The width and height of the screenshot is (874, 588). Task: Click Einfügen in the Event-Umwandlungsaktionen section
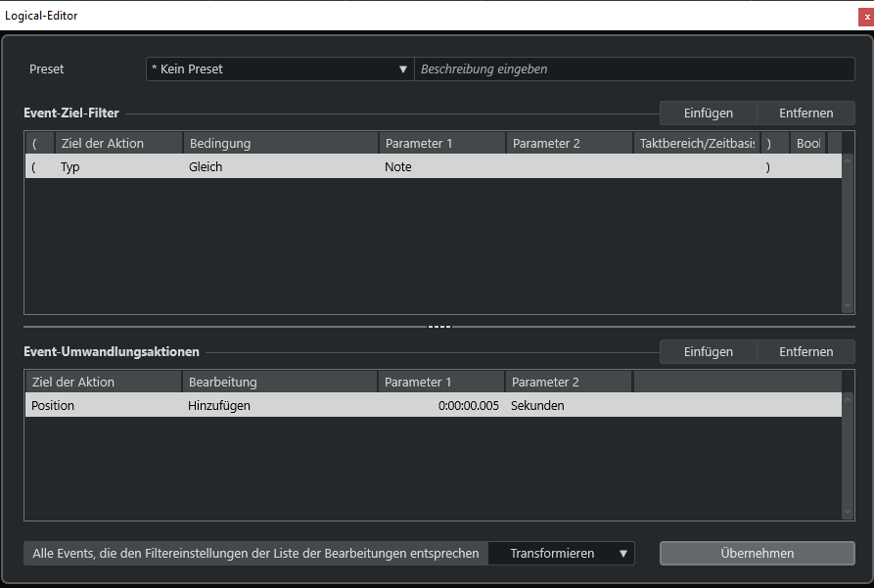coord(708,352)
